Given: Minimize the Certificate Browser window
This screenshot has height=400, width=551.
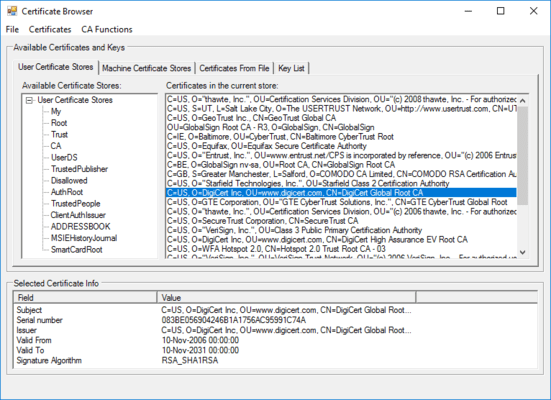Looking at the screenshot, I should pos(468,11).
